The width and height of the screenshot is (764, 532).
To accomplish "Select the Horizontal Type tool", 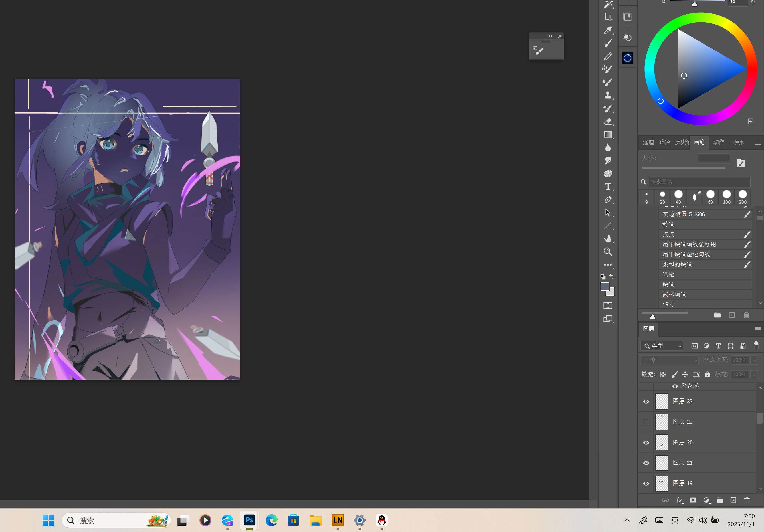I will click(607, 187).
